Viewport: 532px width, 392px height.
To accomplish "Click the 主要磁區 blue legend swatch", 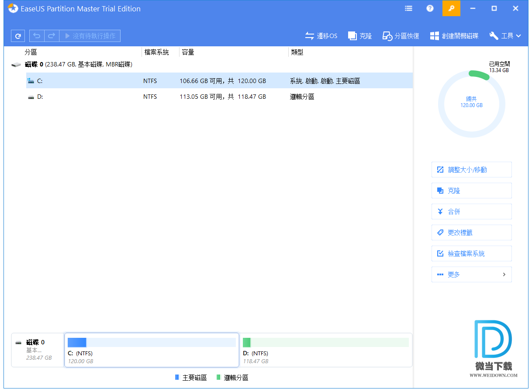I will pos(177,377).
